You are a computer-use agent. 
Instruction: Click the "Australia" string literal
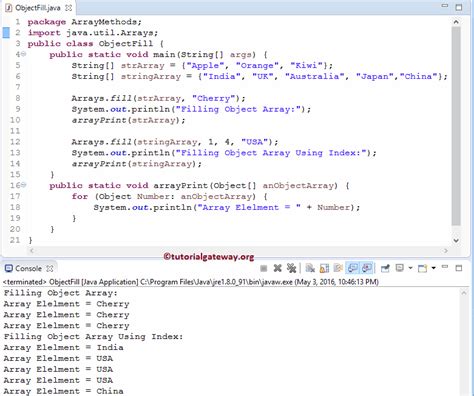click(x=315, y=77)
